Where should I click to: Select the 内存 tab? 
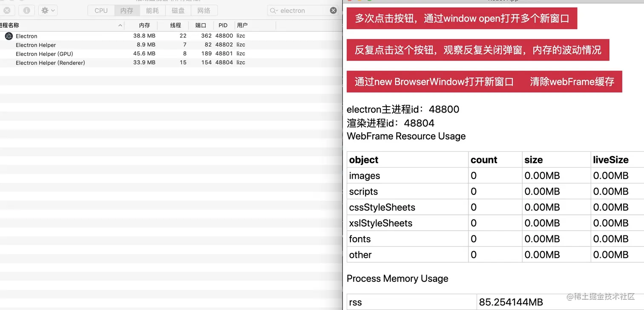tap(127, 11)
